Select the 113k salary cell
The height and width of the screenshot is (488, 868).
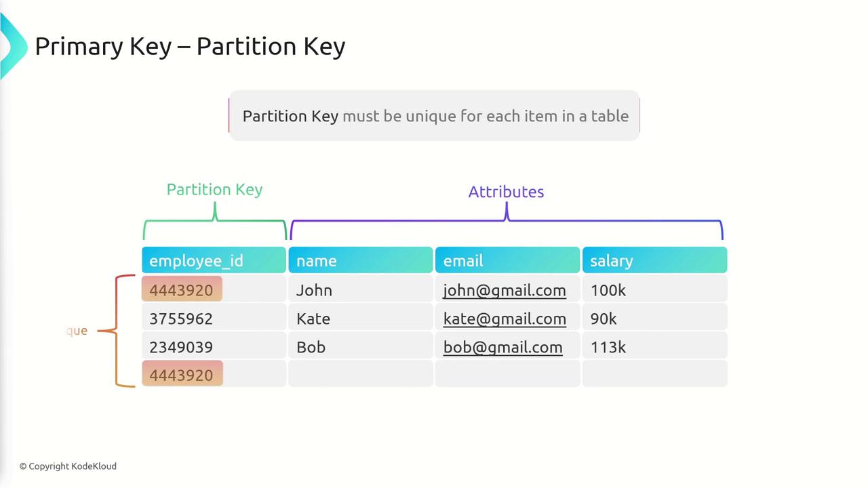[608, 347]
